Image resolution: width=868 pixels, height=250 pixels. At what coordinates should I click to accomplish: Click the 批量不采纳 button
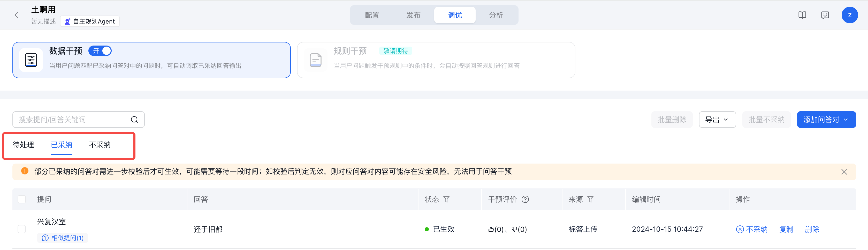pos(766,119)
